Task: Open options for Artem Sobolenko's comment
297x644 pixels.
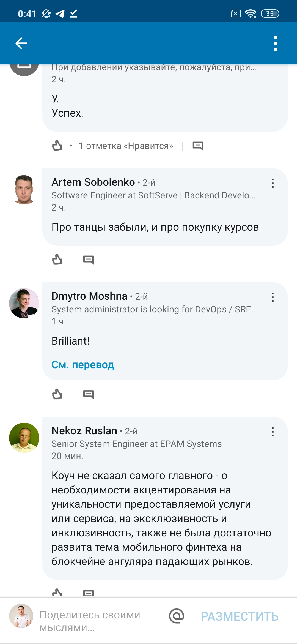Action: [x=273, y=183]
